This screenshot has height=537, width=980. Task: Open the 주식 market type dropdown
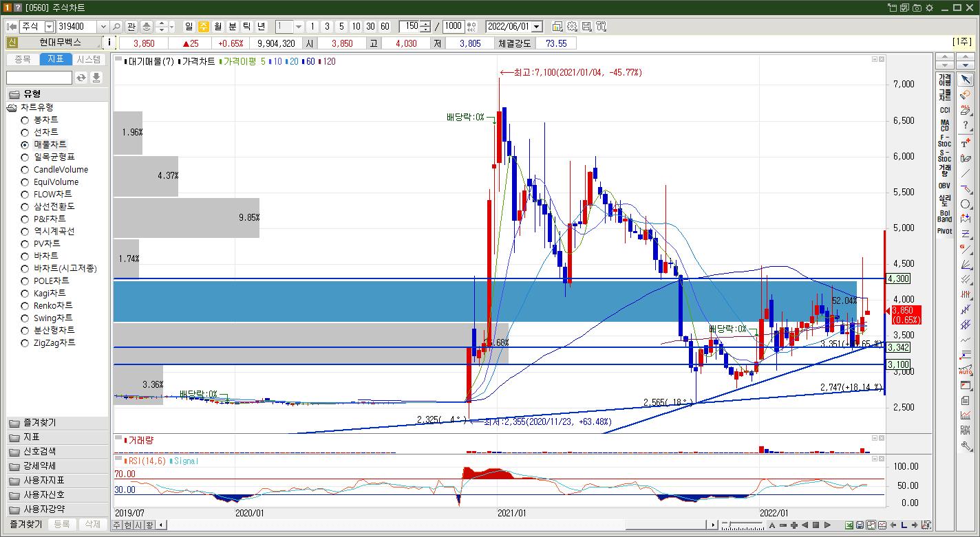point(49,26)
